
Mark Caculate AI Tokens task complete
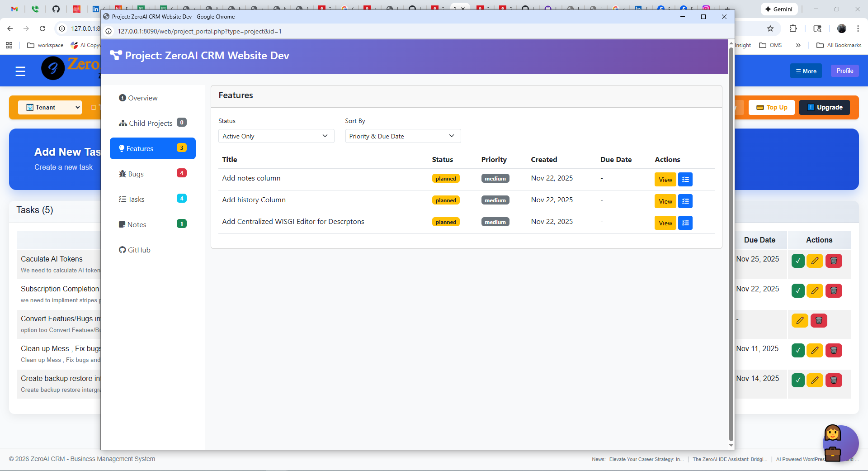point(798,261)
